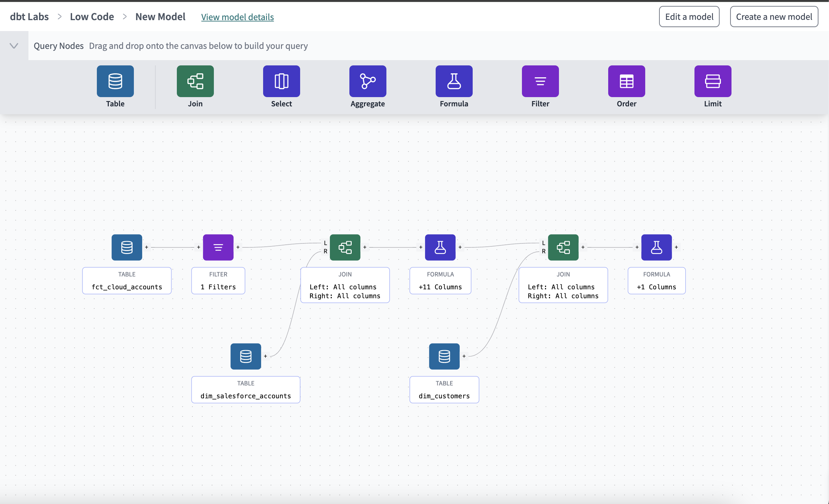This screenshot has width=829, height=504.
Task: Pick the Filter node in the palette
Action: (540, 81)
